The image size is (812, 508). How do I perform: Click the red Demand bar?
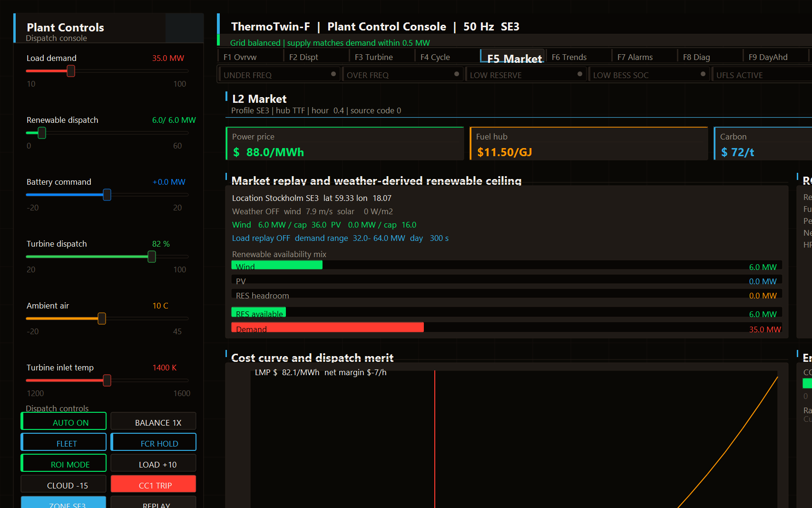[x=327, y=328]
